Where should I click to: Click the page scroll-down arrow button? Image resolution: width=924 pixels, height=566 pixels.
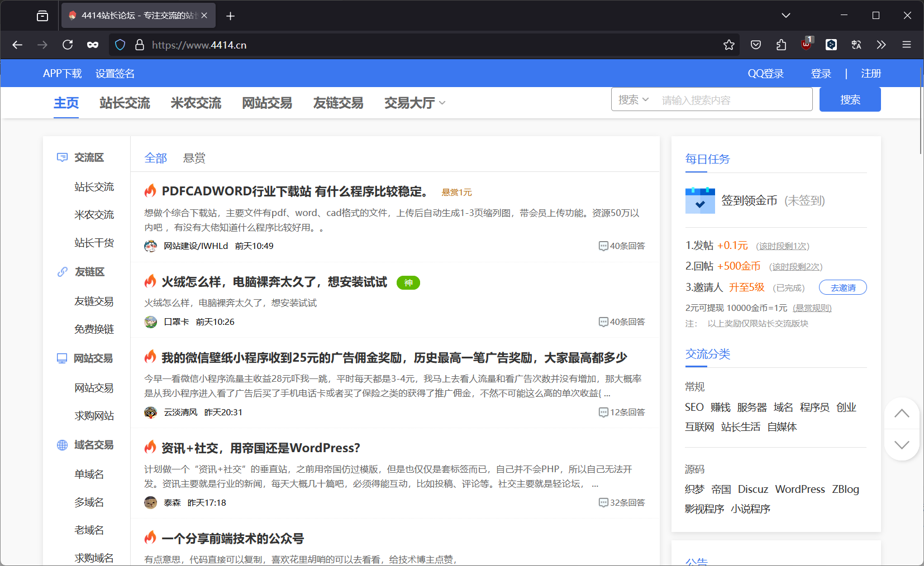902,445
